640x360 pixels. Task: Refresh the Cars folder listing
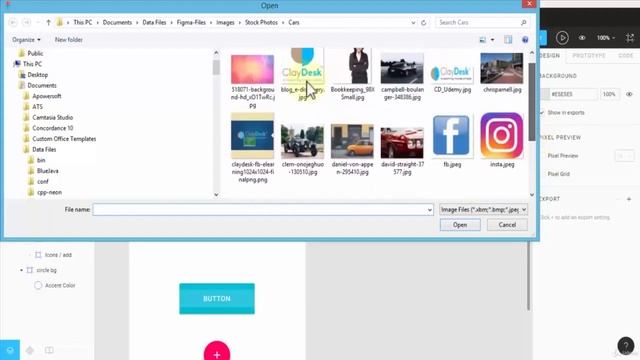pyautogui.click(x=424, y=22)
